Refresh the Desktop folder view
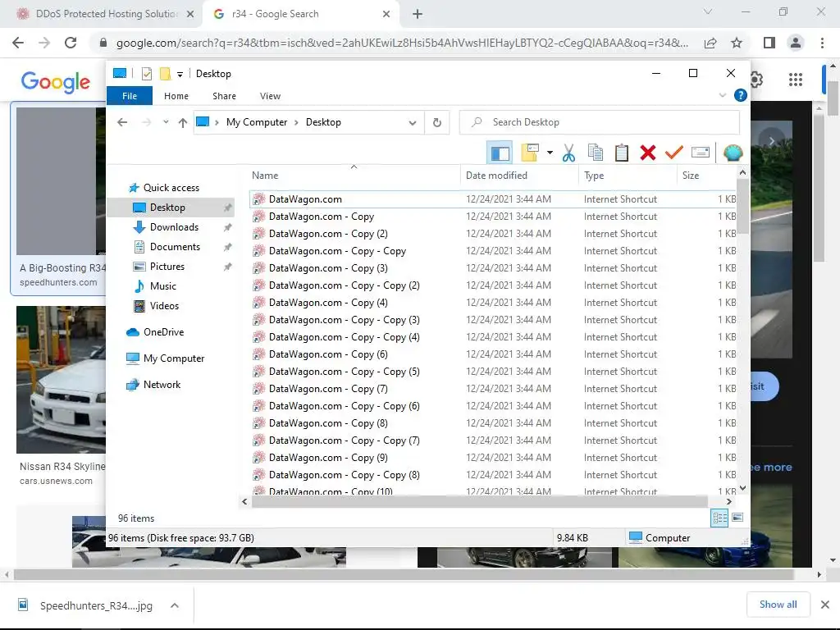Viewport: 840px width, 630px height. click(x=437, y=123)
